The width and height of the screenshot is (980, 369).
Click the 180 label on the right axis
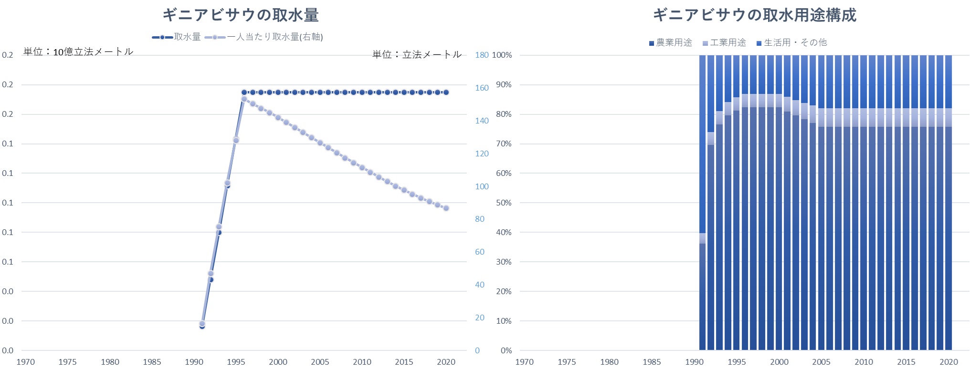pyautogui.click(x=481, y=55)
